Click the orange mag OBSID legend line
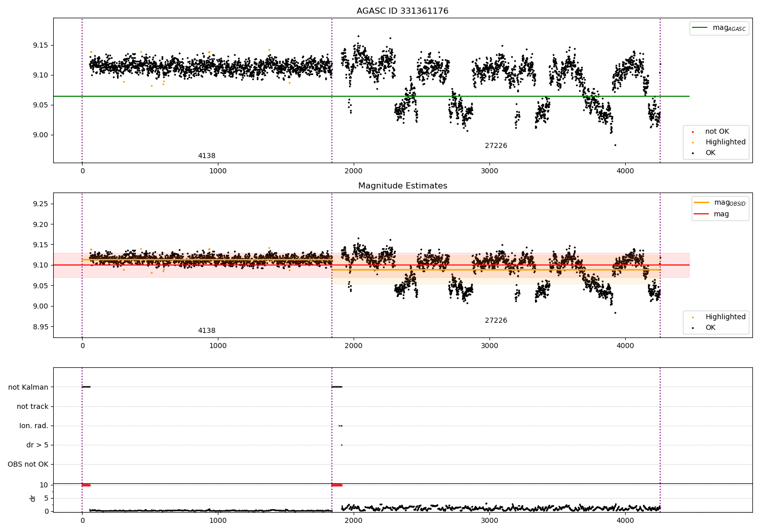This screenshot has width=760, height=532. [701, 203]
